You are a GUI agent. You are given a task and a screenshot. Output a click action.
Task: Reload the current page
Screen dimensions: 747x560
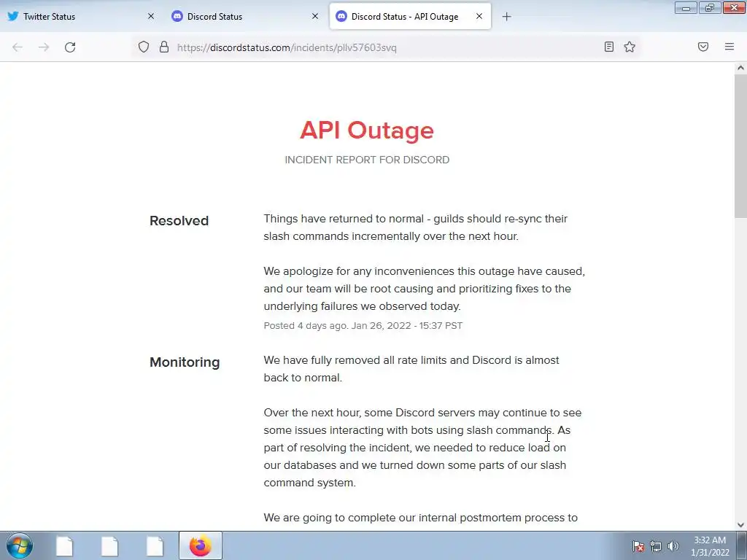pyautogui.click(x=70, y=47)
